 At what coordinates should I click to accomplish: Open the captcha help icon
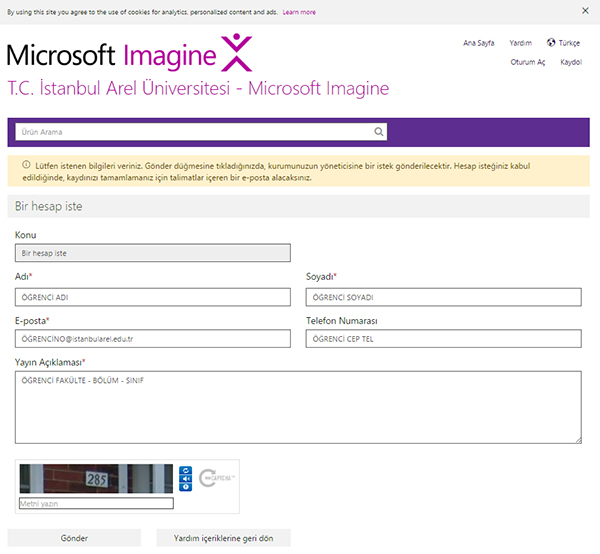click(x=186, y=487)
